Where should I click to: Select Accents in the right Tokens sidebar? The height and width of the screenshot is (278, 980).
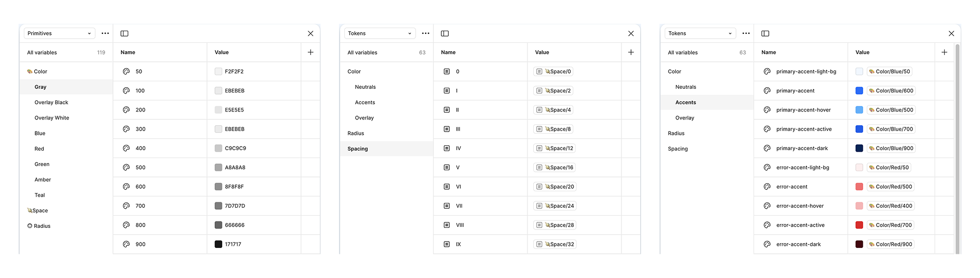(707, 103)
